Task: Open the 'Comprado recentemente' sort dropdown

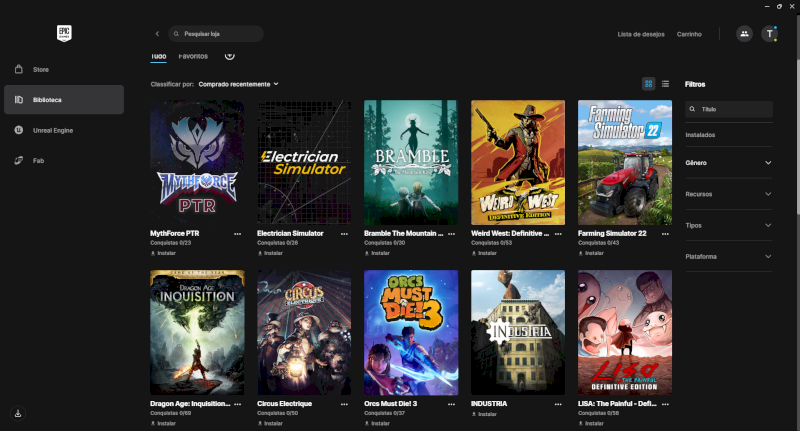Action: 239,84
